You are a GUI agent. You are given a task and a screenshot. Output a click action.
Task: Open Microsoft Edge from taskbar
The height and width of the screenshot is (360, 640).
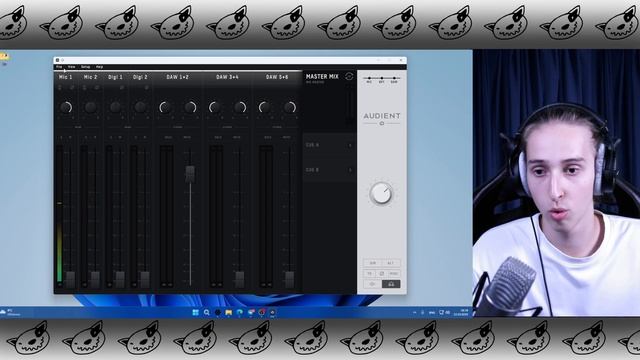pos(240,313)
